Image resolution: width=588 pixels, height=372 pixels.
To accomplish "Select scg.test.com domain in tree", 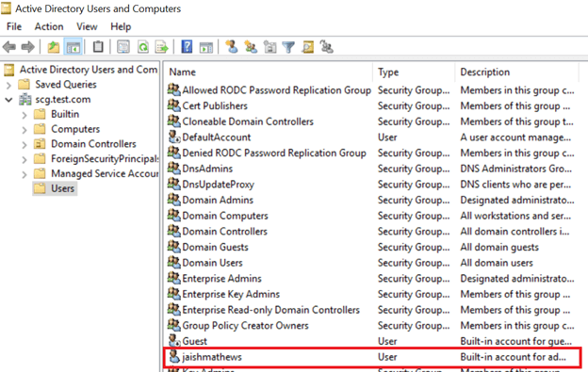I will pyautogui.click(x=62, y=99).
